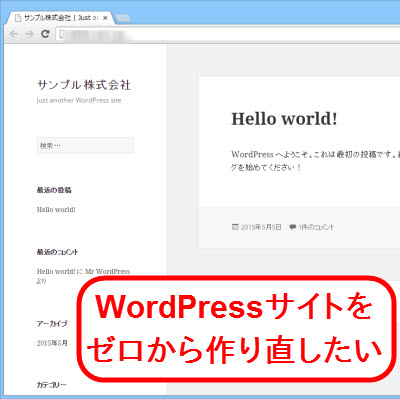Click the page icon on the tab
This screenshot has width=400, height=399.
tap(18, 18)
